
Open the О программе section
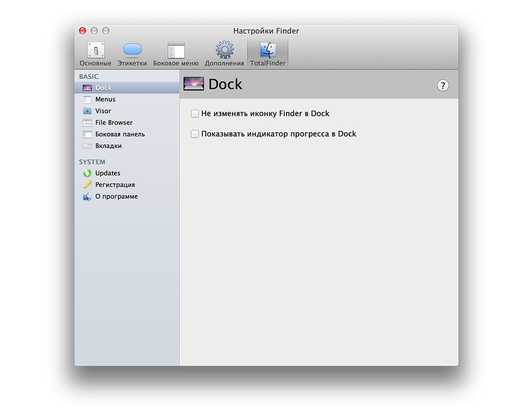[127, 196]
